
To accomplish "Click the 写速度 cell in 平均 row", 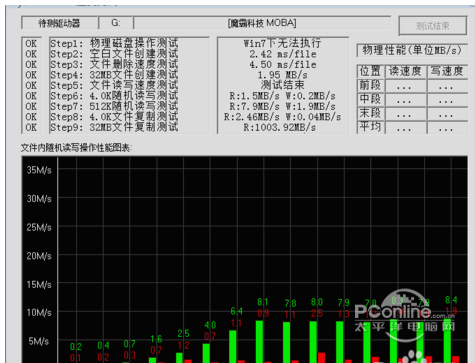I will [447, 127].
